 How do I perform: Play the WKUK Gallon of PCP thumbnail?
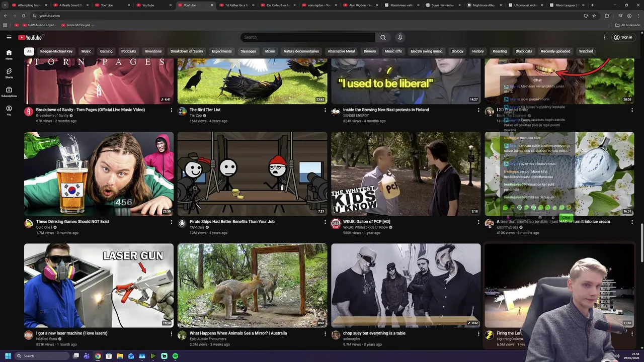pyautogui.click(x=406, y=174)
